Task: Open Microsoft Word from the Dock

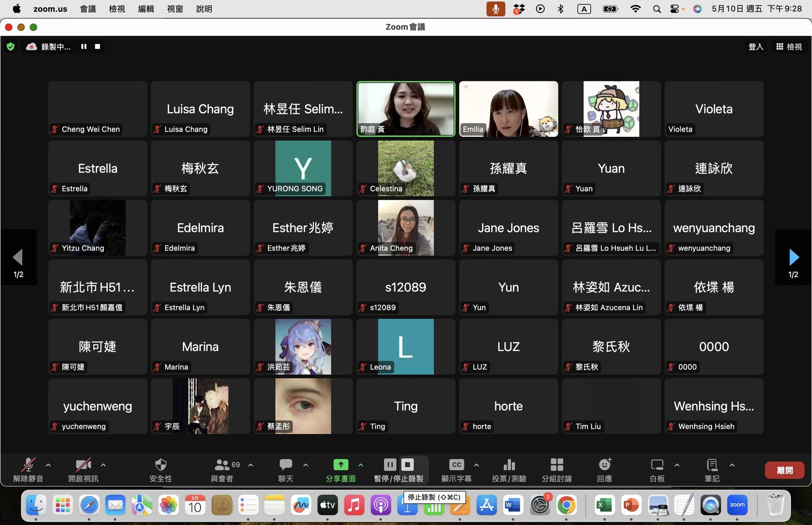Action: (x=513, y=505)
